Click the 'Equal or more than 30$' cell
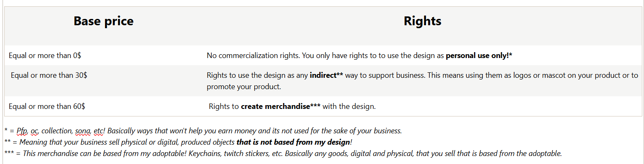 pyautogui.click(x=49, y=75)
